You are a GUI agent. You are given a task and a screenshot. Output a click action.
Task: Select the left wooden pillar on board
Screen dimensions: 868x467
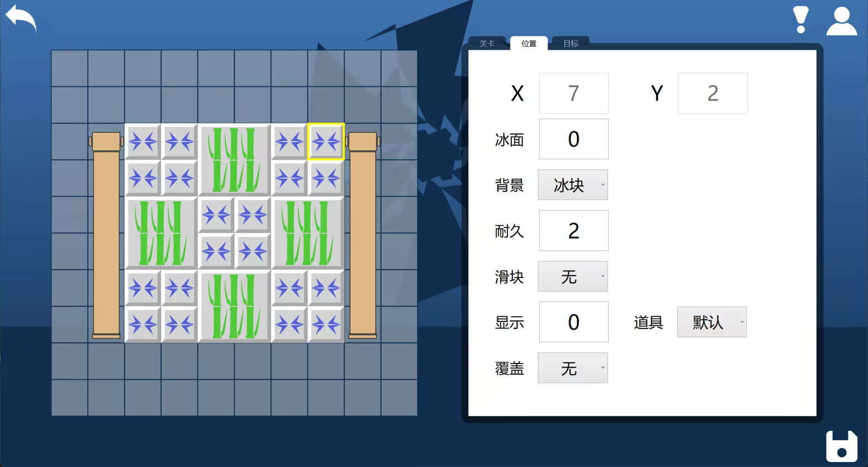click(106, 235)
